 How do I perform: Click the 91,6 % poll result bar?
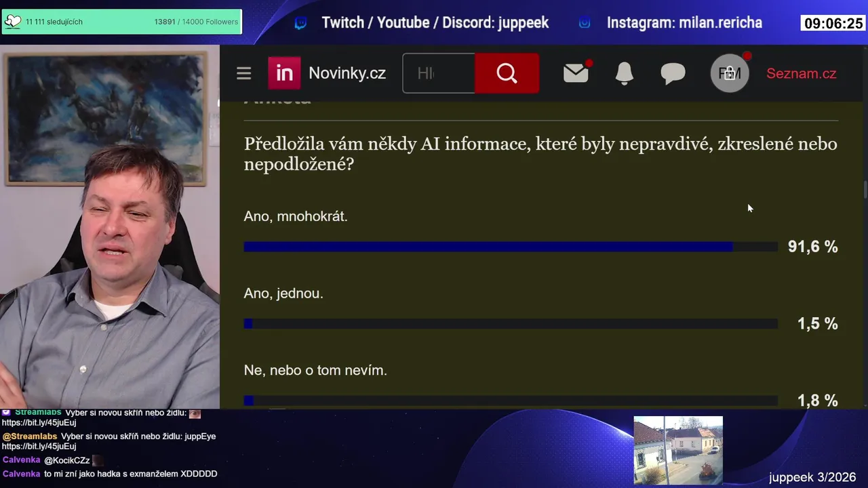(511, 247)
